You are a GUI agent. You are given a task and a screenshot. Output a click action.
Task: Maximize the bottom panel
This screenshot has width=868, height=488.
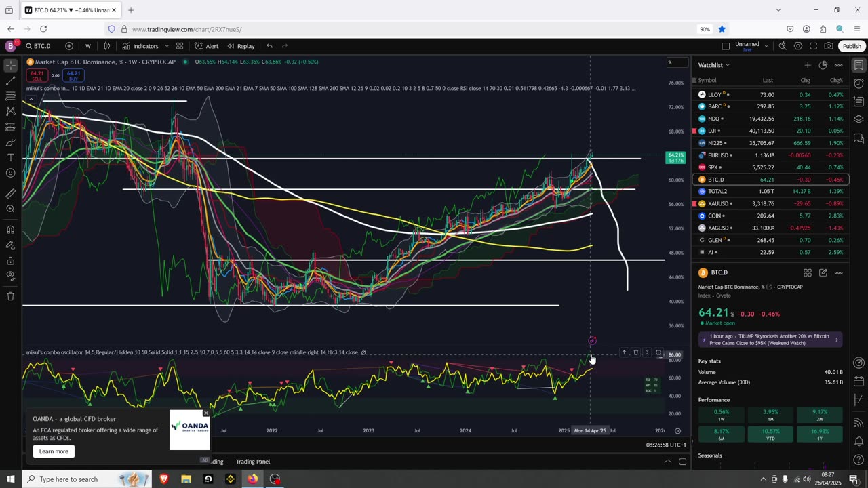coord(683,462)
